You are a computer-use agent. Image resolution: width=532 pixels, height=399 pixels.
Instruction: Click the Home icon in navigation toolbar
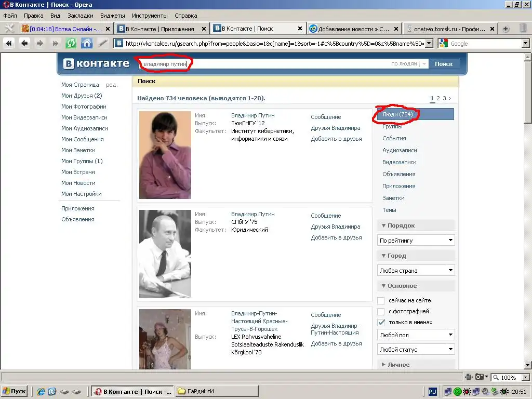87,44
